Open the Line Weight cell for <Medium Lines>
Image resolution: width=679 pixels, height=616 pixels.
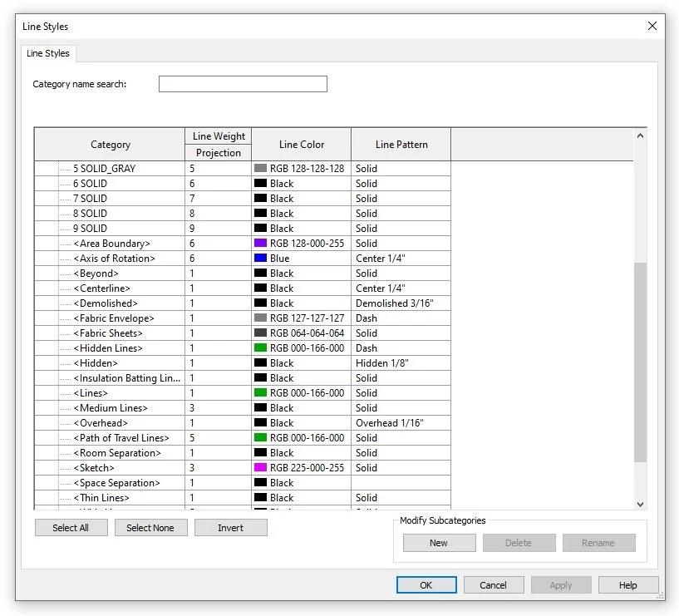pyautogui.click(x=216, y=407)
